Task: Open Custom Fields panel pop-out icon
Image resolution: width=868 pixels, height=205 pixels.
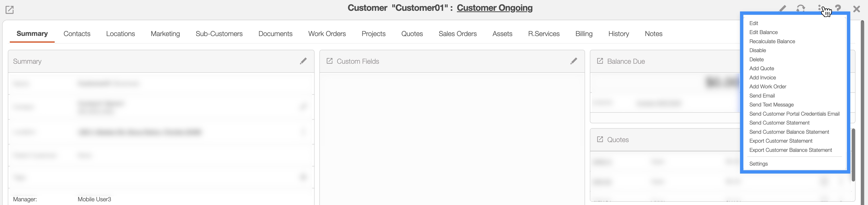Action: [330, 61]
